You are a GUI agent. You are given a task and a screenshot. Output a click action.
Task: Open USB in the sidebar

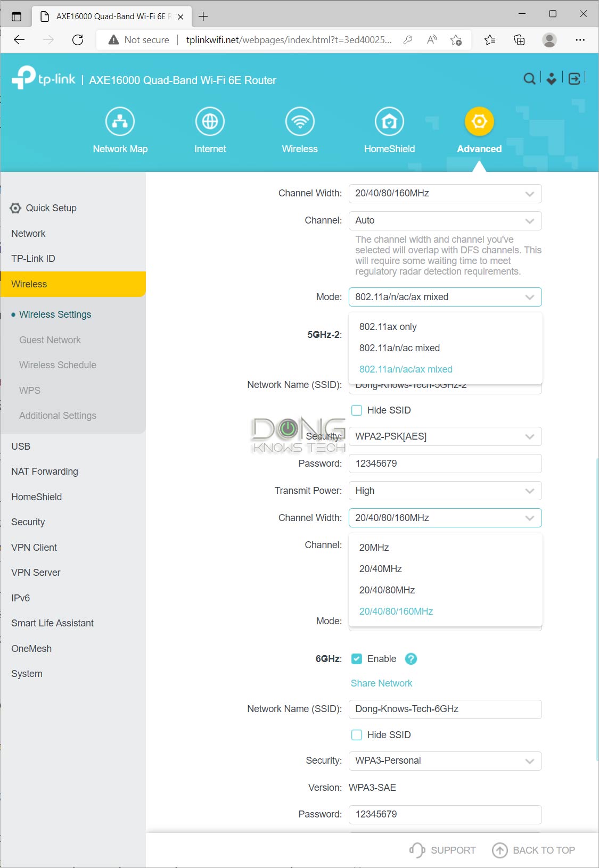click(21, 447)
